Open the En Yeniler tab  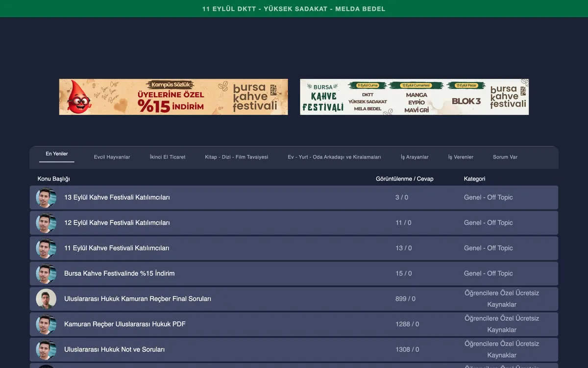point(57,154)
